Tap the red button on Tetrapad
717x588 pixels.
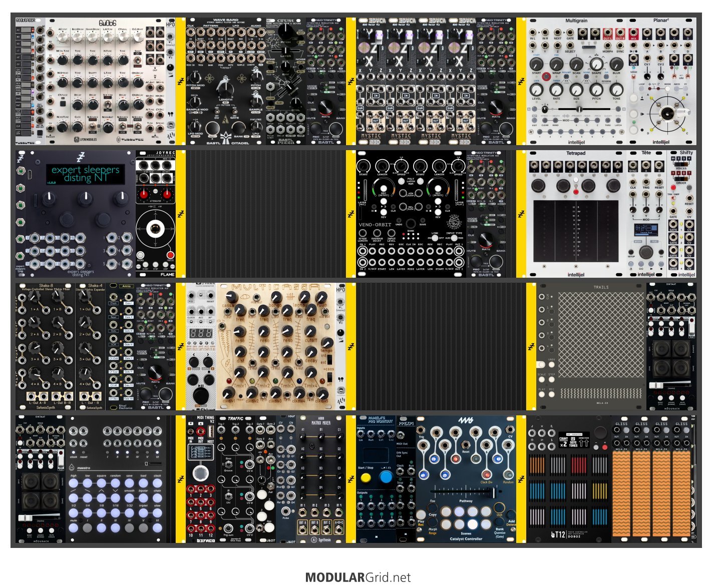(575, 191)
